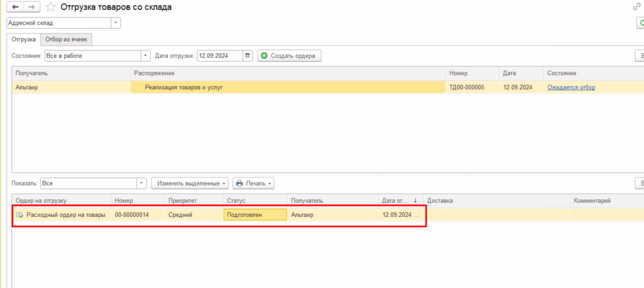Click the Ордер на отгрузку column header
Screen dimensions: 644x288
[x=61, y=201]
